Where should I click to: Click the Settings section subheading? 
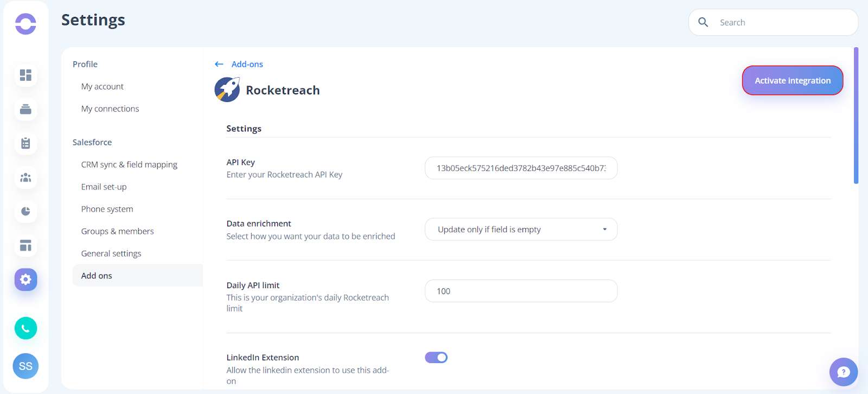[x=244, y=129]
